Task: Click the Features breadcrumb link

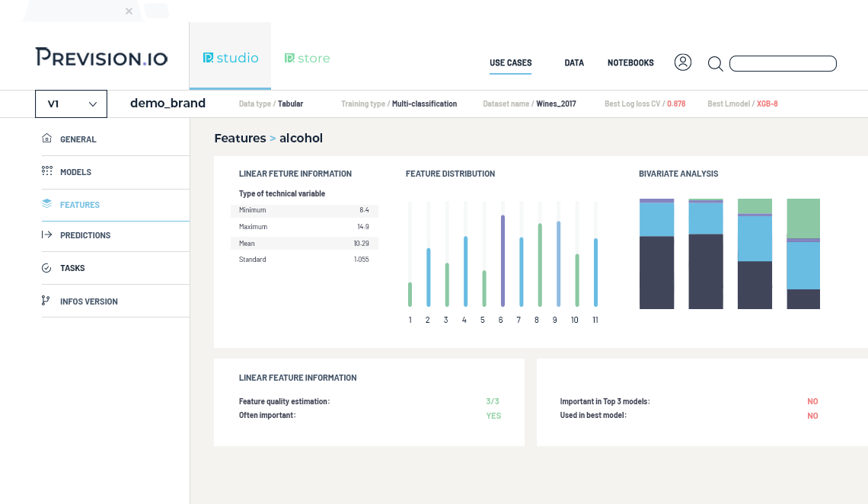Action: (240, 139)
